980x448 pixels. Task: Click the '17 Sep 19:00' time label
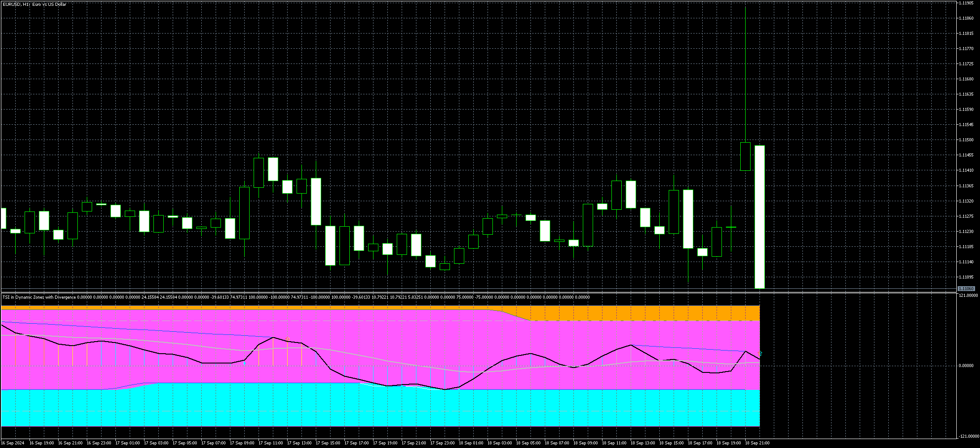pos(385,443)
